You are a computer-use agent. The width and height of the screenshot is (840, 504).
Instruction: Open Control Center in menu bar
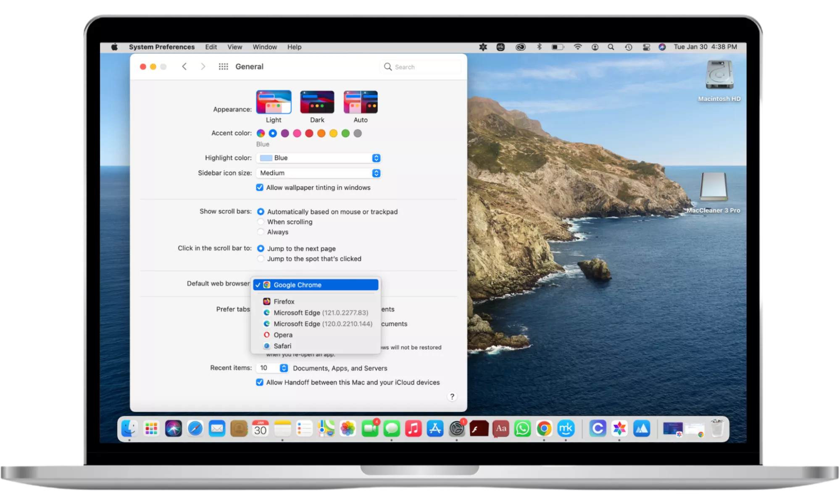646,47
